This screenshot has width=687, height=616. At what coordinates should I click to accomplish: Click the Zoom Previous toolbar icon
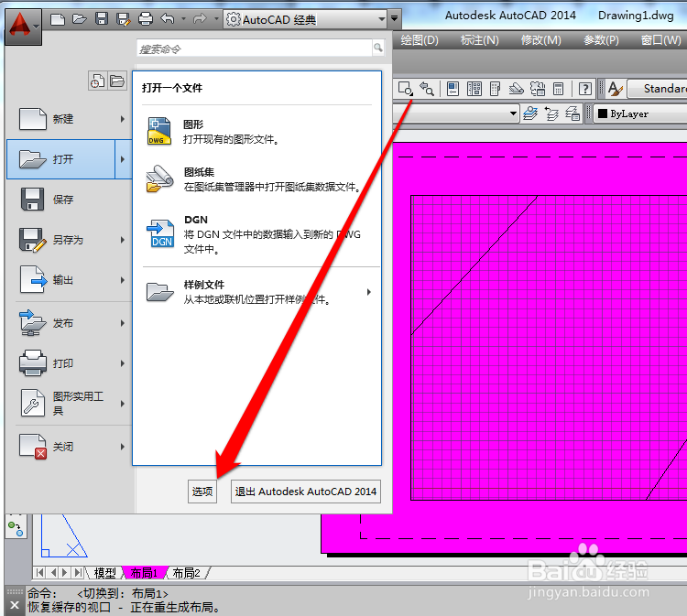click(426, 89)
